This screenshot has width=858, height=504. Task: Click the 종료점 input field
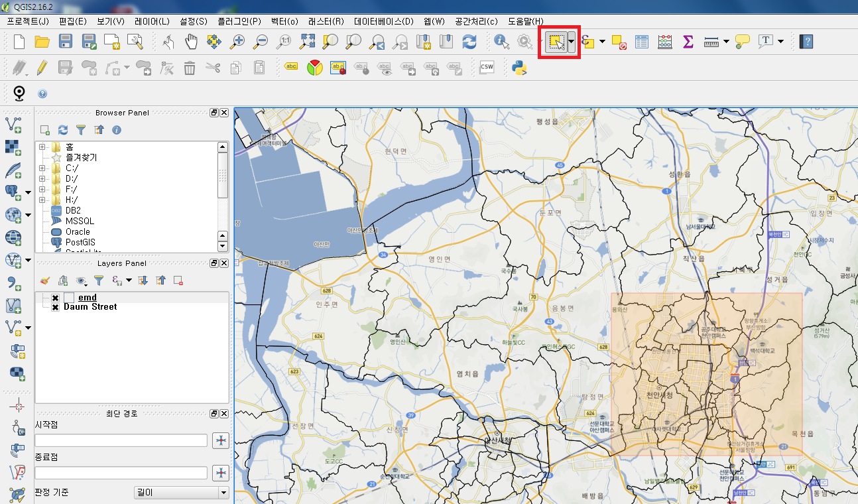tap(121, 473)
